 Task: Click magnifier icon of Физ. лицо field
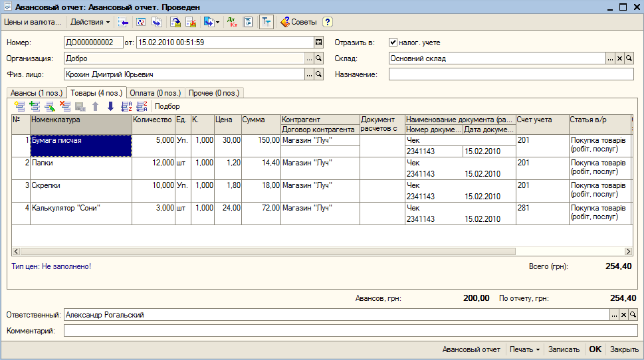click(319, 74)
